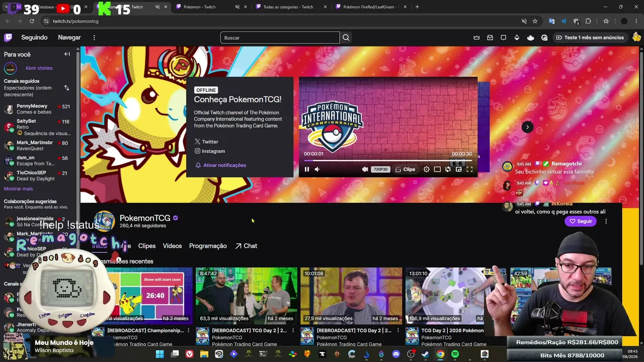
Task: Switch to the Vídeos tab
Action: point(172,246)
